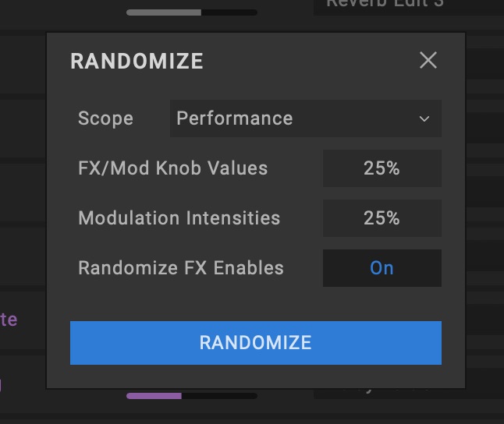Click the dark unfilled part of top slider
Viewport: 504px width, 424px height.
click(x=229, y=12)
